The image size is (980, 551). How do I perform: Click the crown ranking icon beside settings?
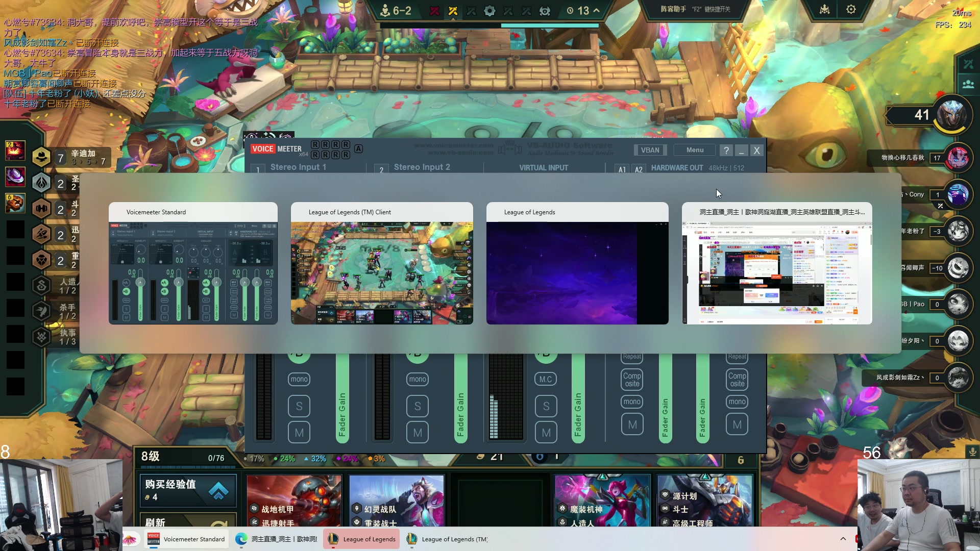point(824,9)
